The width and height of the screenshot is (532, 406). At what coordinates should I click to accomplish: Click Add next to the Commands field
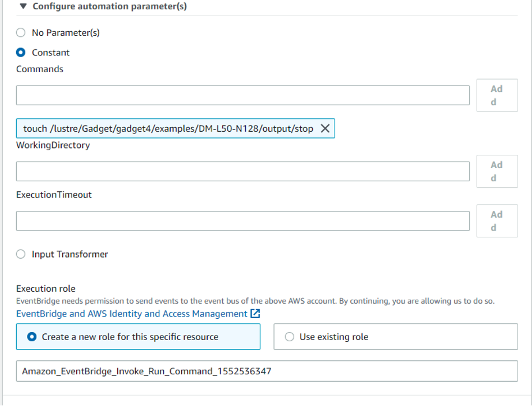[497, 95]
